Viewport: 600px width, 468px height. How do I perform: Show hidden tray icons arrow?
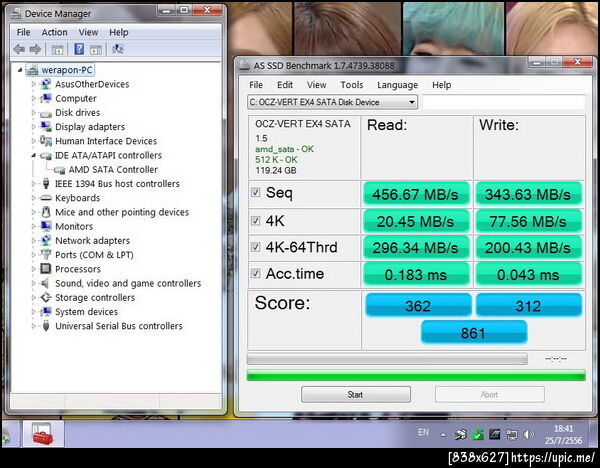coord(443,435)
